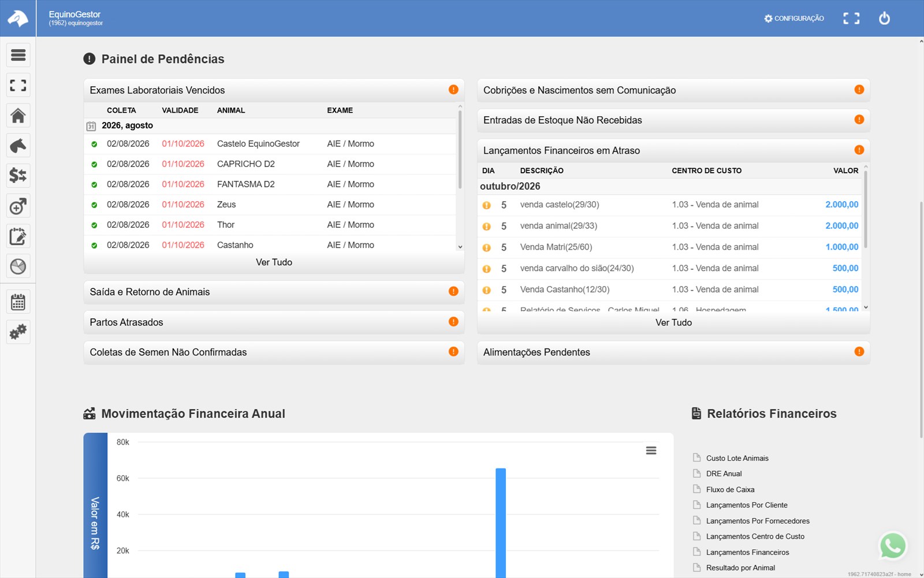Click the exams list scrollbar

point(460,149)
